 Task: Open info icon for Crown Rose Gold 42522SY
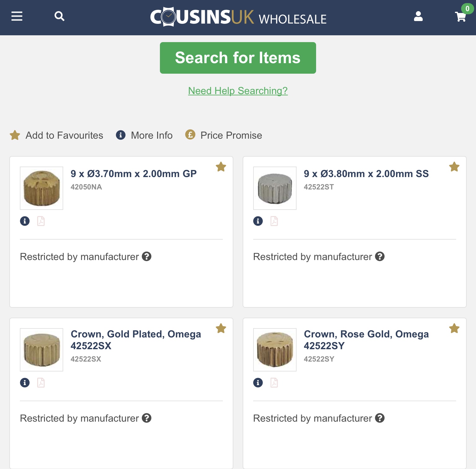258,383
